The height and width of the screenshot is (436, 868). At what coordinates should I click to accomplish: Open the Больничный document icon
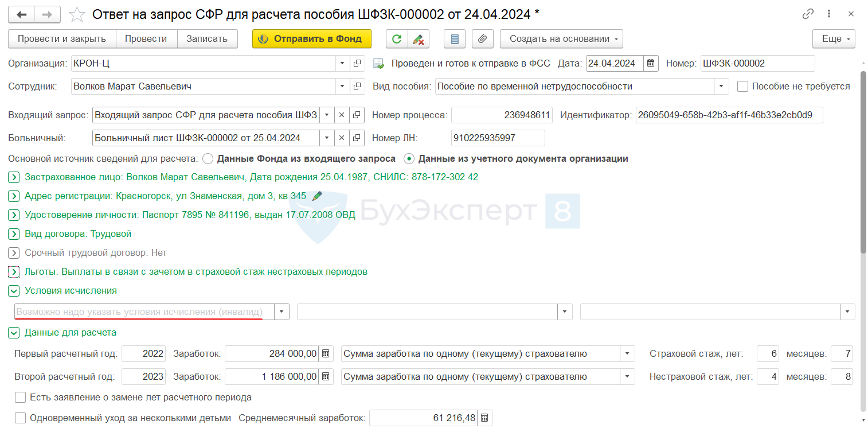pyautogui.click(x=357, y=138)
